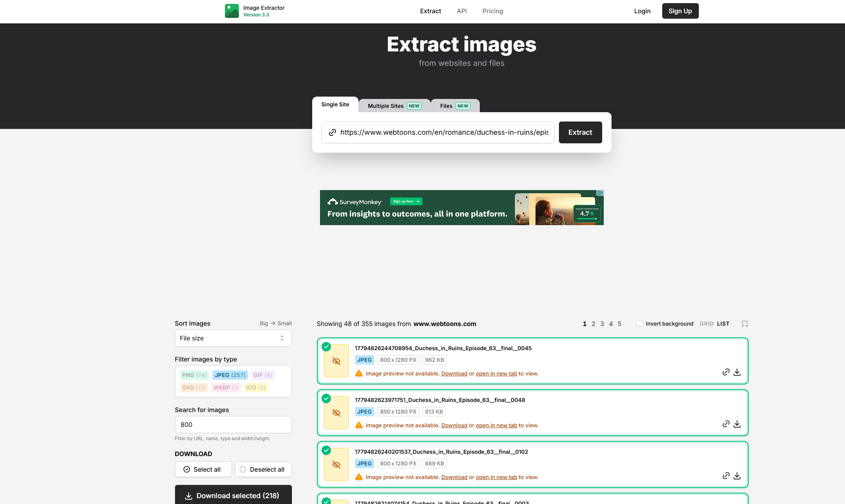This screenshot has height=504, width=845.
Task: Click the Deselect all button
Action: pyautogui.click(x=263, y=469)
